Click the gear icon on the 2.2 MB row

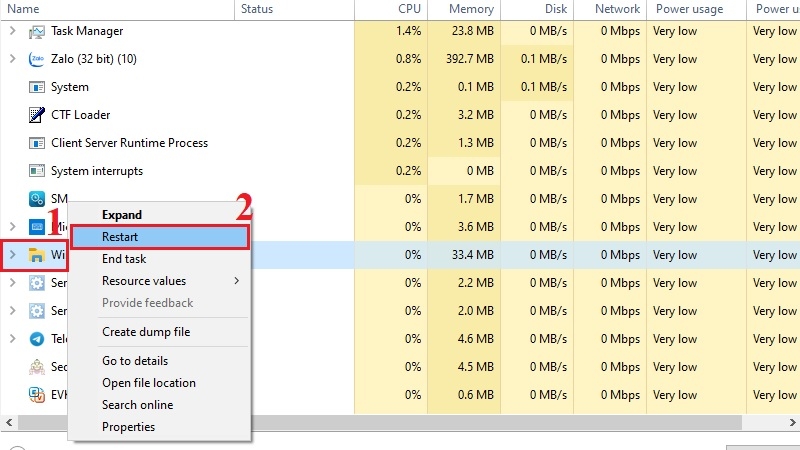click(37, 283)
